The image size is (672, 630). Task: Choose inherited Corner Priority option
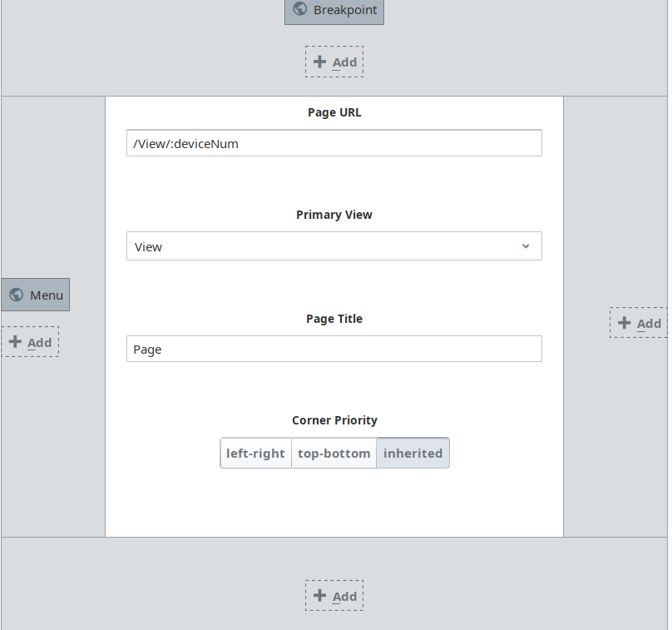tap(413, 454)
